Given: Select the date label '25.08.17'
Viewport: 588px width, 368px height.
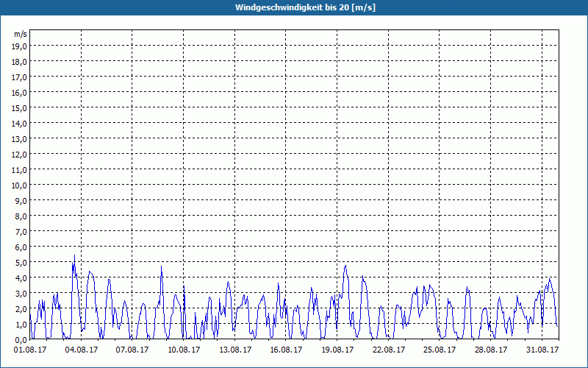Looking at the screenshot, I should pos(439,350).
